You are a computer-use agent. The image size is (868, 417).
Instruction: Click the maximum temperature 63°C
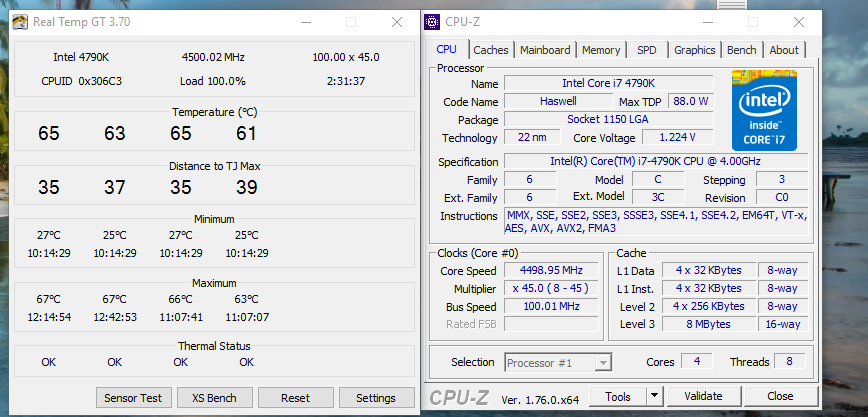[246, 300]
